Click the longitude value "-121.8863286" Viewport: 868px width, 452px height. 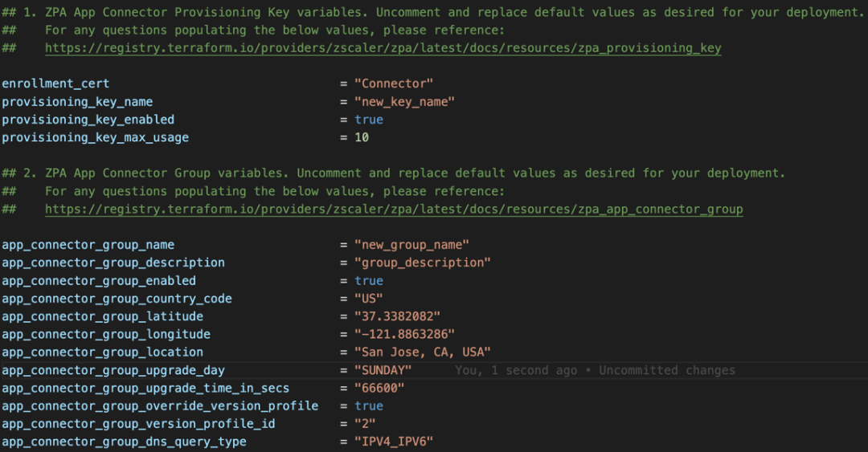pyautogui.click(x=404, y=334)
